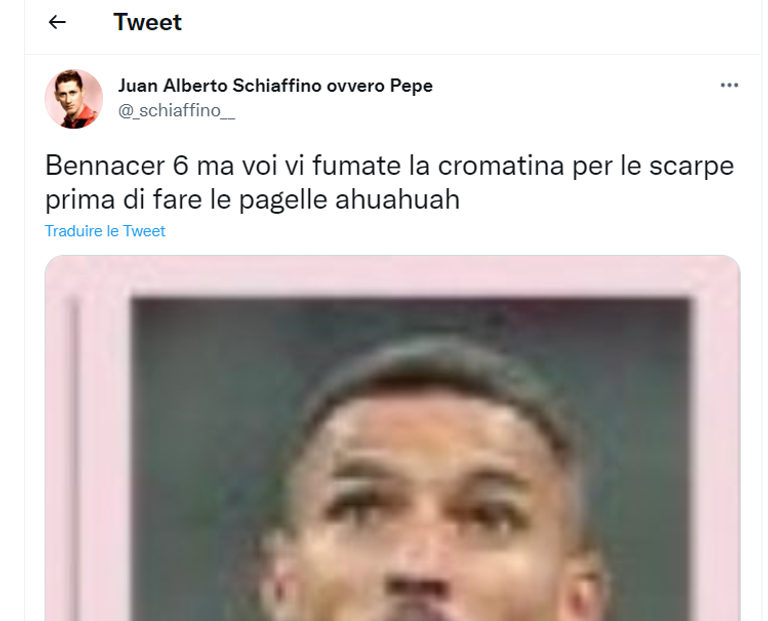Click the "Traduire le Tweet" link
Image resolution: width=768 pixels, height=621 pixels.
click(105, 231)
